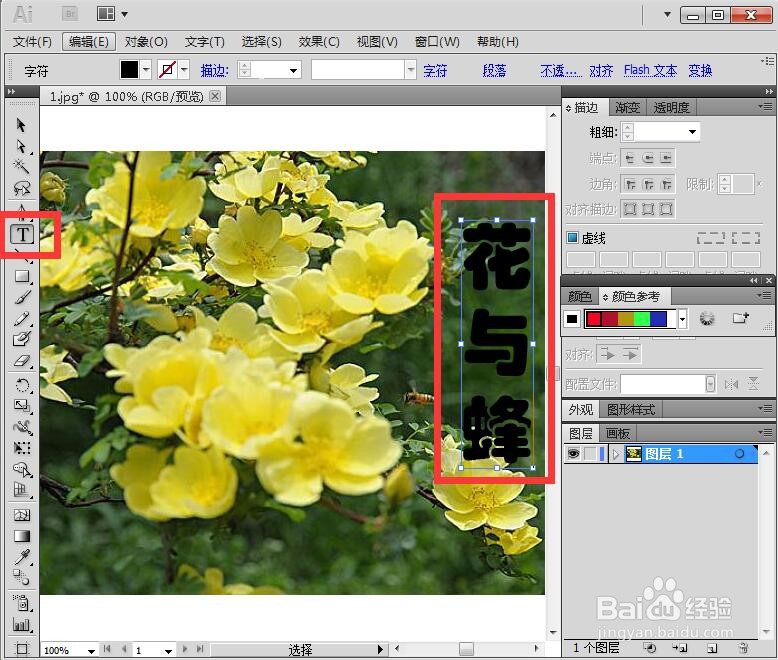Select the Blob Brush tool

pos(22,339)
